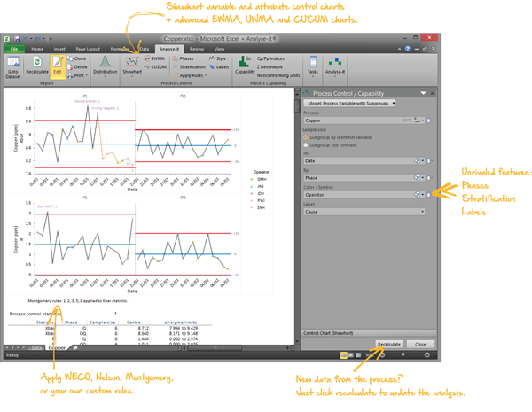The width and height of the screenshot is (532, 412).
Task: Switch to the Review ribbon tab
Action: click(x=197, y=49)
